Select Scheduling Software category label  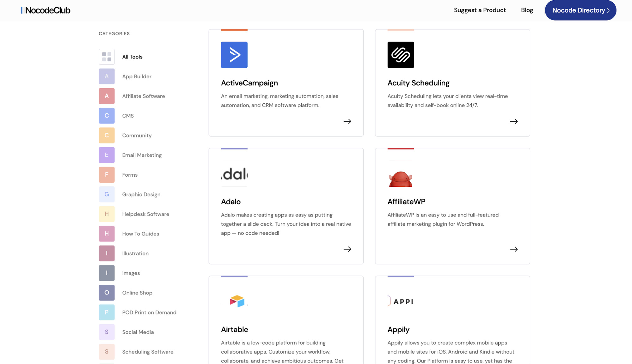(x=148, y=352)
